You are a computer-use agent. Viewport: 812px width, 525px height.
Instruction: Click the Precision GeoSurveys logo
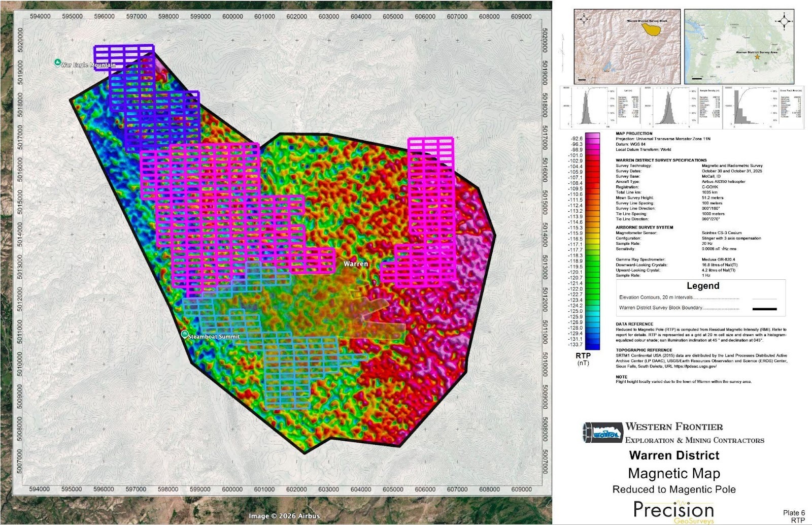coord(673,511)
